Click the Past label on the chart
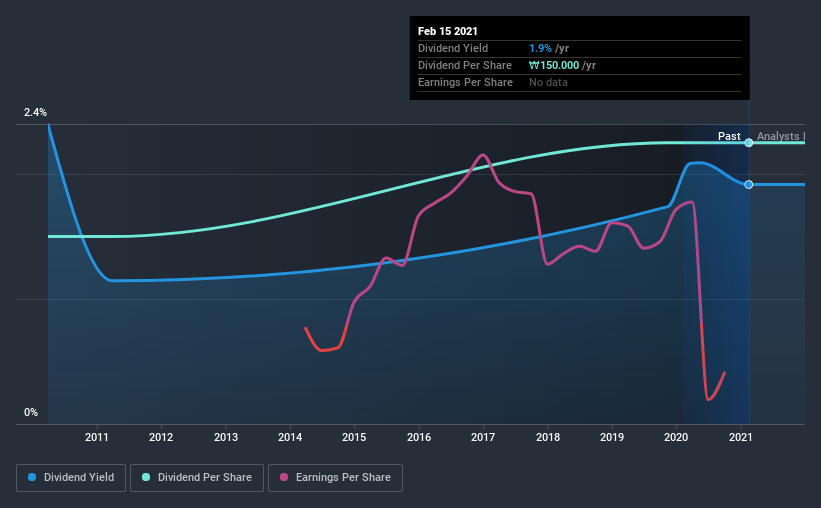The height and width of the screenshot is (508, 821). [729, 136]
